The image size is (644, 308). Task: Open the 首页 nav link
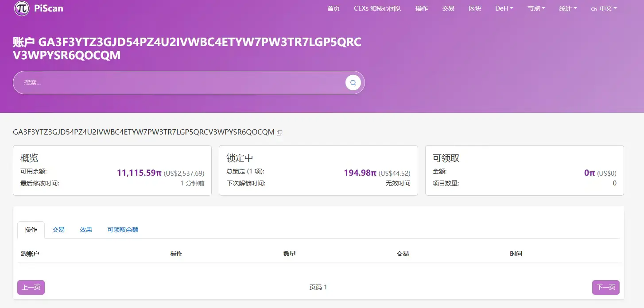point(334,8)
